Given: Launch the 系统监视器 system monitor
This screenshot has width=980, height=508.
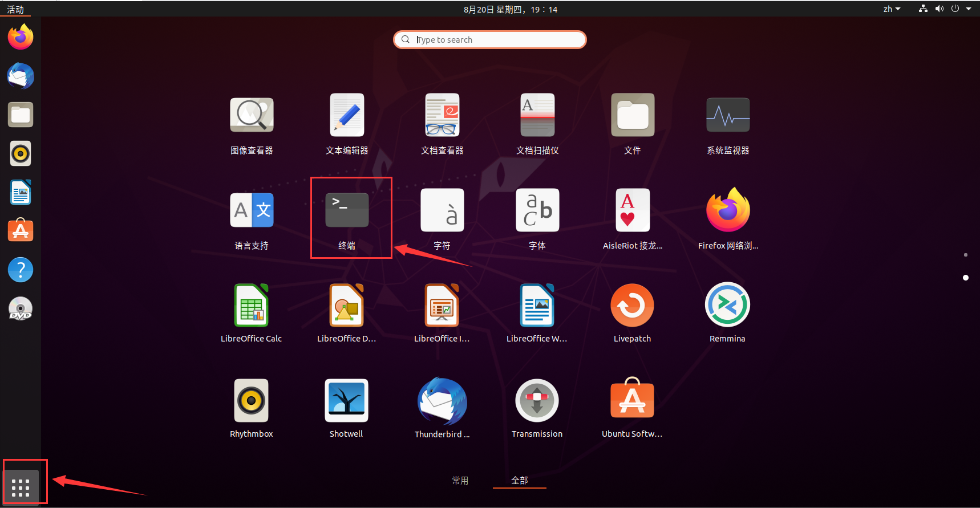Looking at the screenshot, I should click(x=728, y=115).
